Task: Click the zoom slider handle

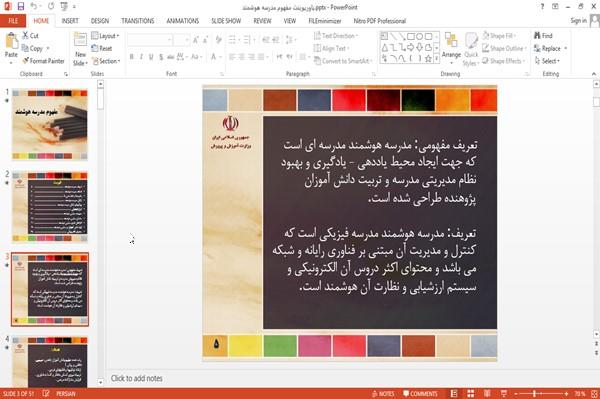Action: [x=535, y=393]
